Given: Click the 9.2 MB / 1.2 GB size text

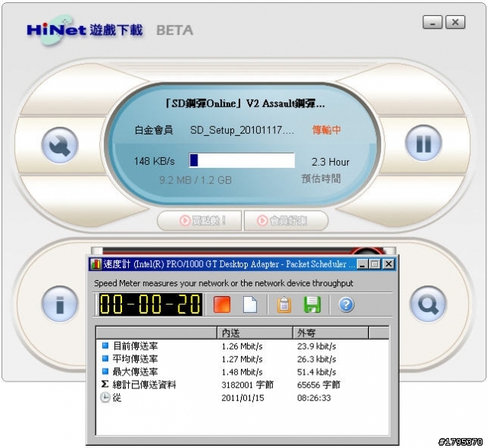Looking at the screenshot, I should [195, 180].
